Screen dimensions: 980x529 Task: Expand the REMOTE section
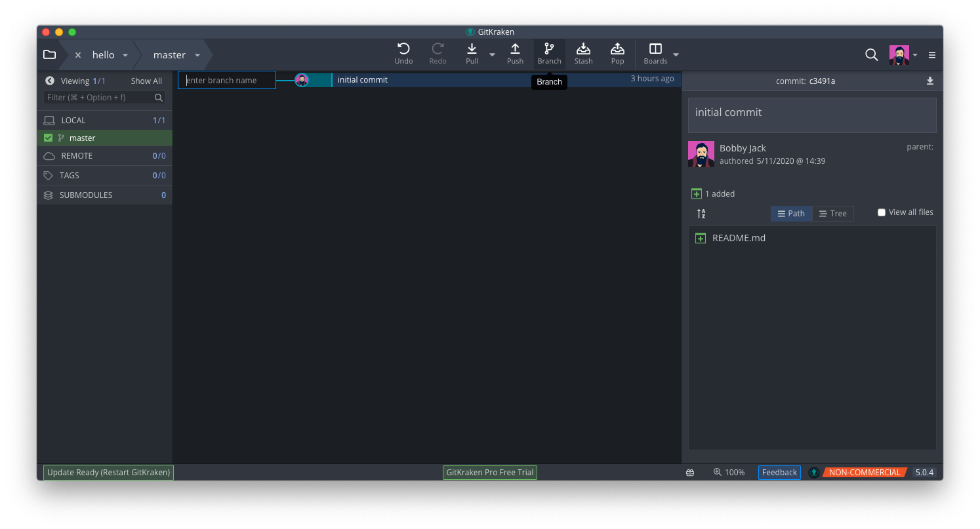tap(77, 156)
